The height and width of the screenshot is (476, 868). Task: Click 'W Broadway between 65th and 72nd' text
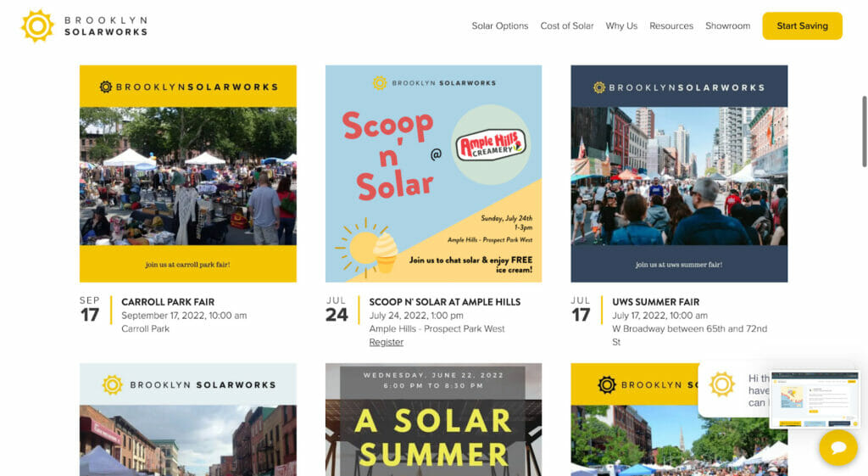[x=690, y=328]
